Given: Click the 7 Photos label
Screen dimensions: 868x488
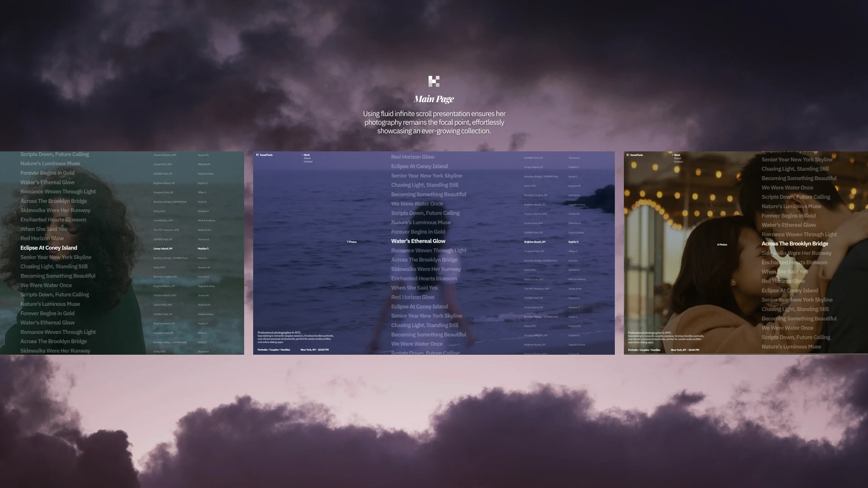Looking at the screenshot, I should (x=352, y=242).
